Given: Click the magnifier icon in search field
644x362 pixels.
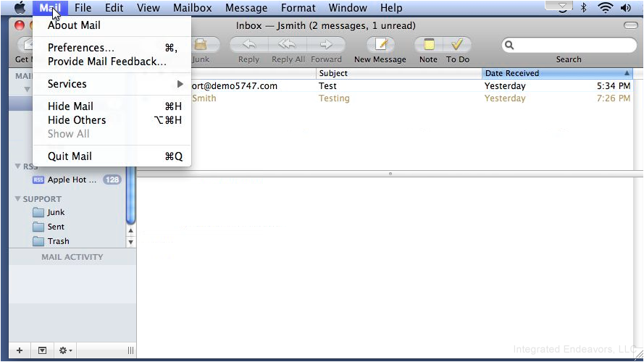Looking at the screenshot, I should [x=509, y=45].
